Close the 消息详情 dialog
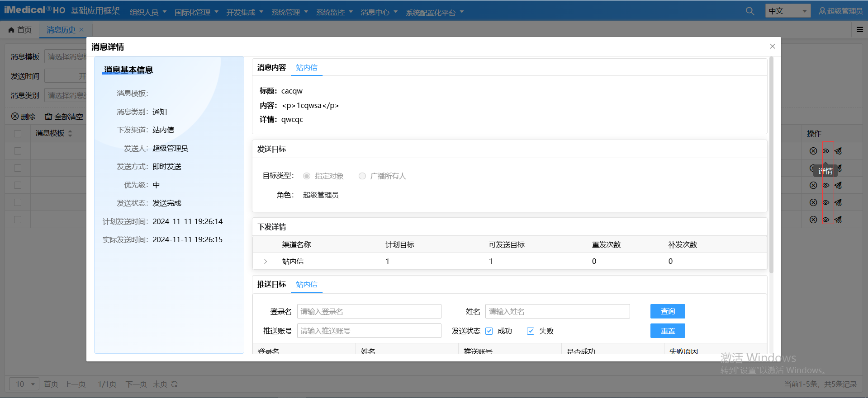 [x=772, y=47]
